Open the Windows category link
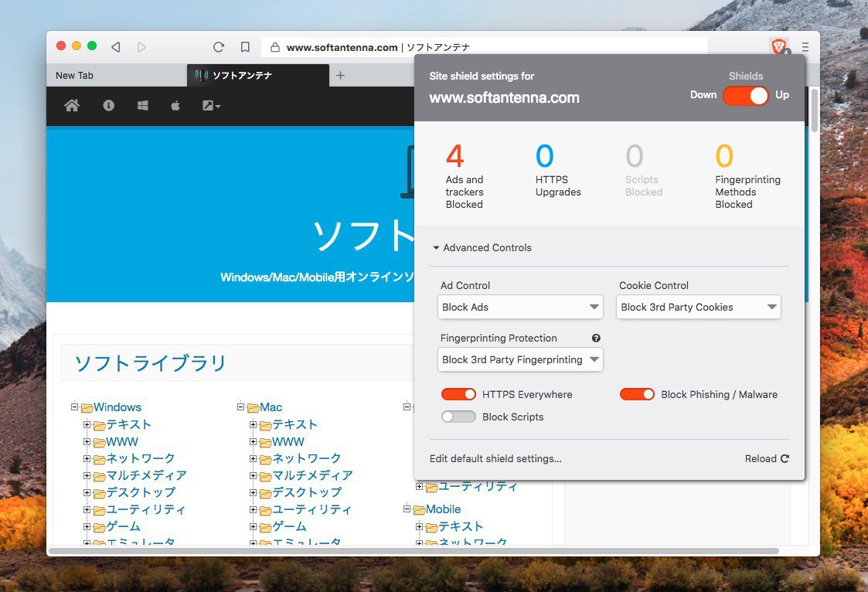The image size is (868, 592). tap(117, 407)
